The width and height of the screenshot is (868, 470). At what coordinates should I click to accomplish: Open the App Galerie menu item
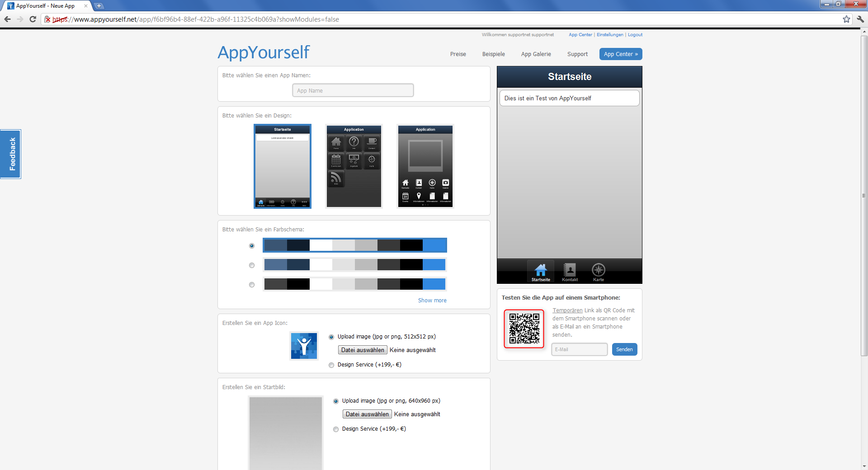(536, 54)
